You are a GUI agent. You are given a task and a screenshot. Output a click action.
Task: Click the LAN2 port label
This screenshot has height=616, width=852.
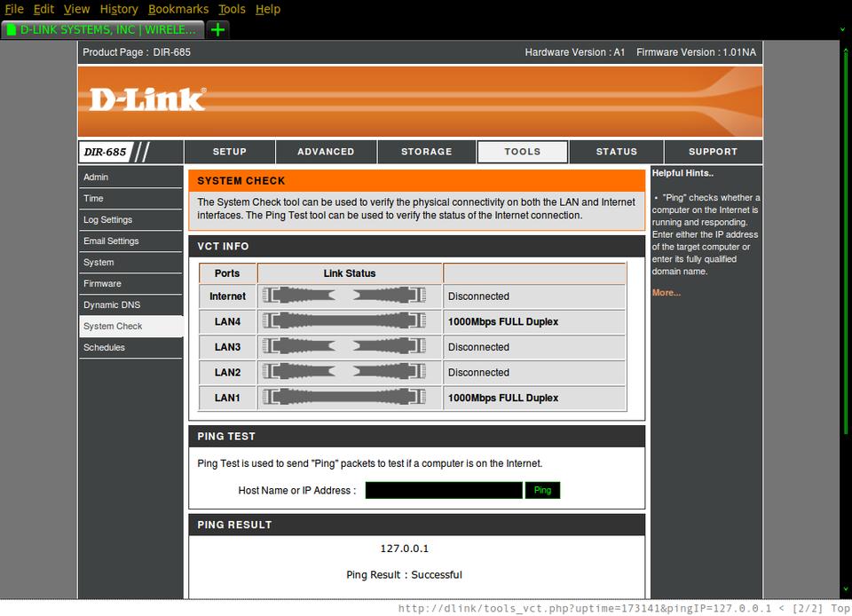pos(227,372)
